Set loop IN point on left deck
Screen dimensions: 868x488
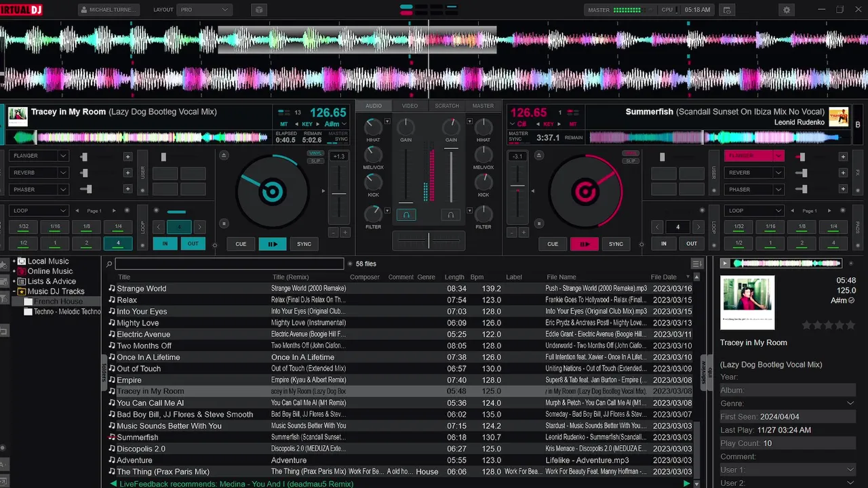tap(165, 243)
